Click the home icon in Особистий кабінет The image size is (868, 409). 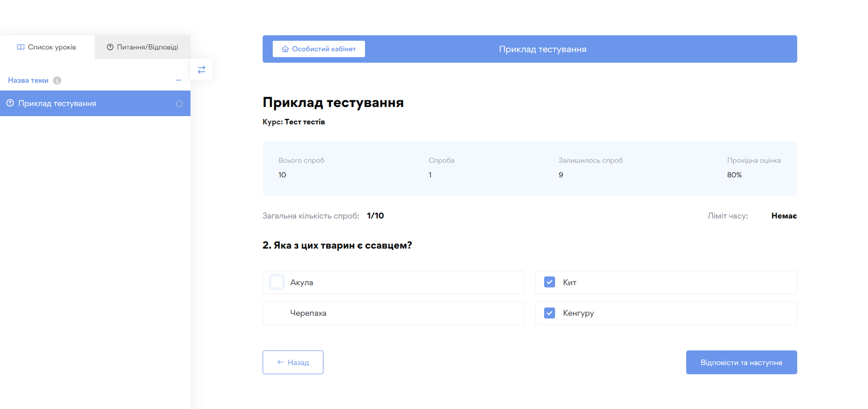pyautogui.click(x=285, y=49)
